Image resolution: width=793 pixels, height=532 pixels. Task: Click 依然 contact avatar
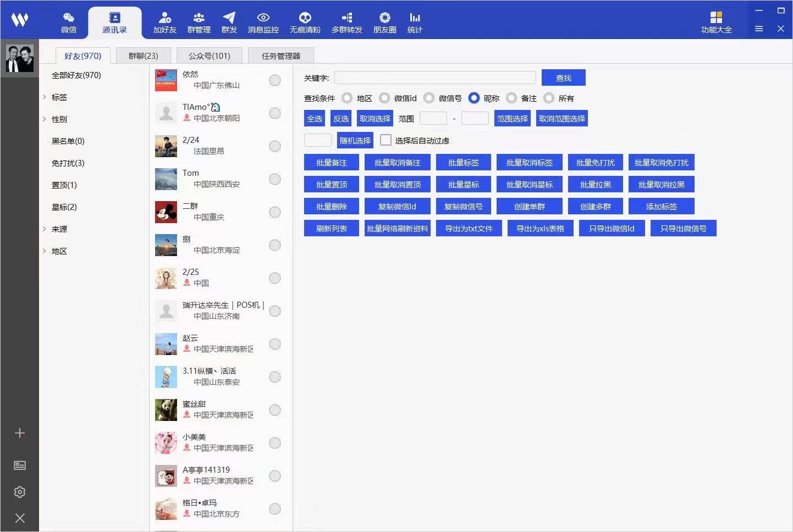coord(166,80)
